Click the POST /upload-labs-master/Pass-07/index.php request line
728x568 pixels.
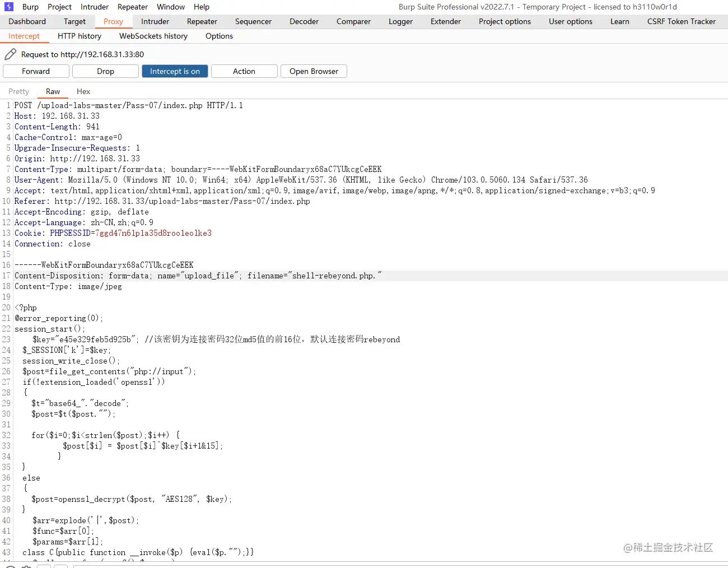(129, 105)
